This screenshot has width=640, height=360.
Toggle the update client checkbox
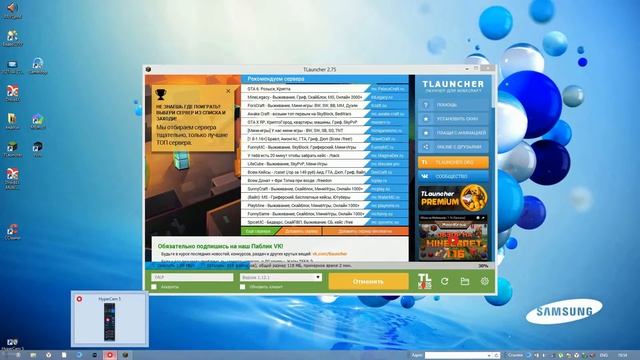pos(243,287)
